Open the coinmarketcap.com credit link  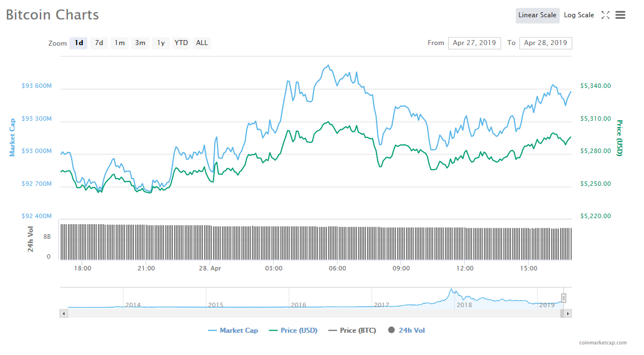click(603, 343)
